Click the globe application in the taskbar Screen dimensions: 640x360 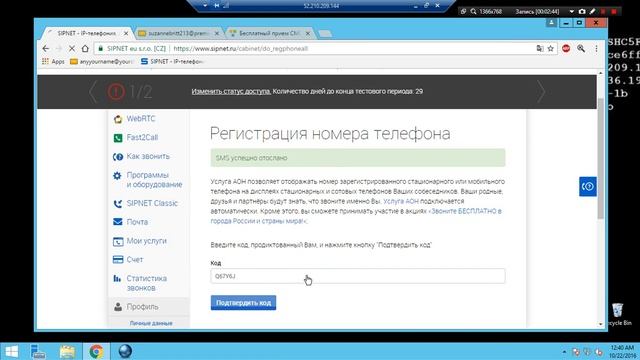click(x=125, y=352)
